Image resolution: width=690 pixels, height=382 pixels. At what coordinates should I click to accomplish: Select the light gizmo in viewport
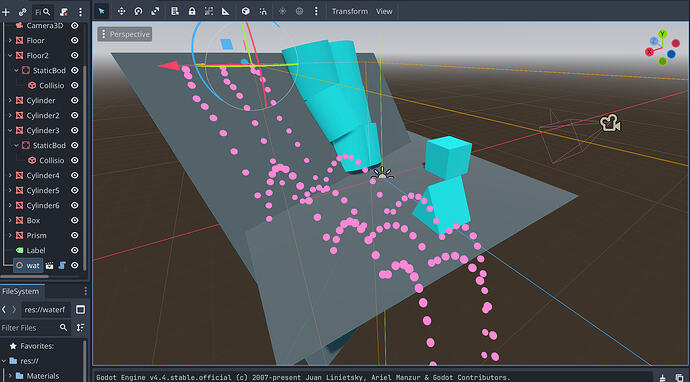pos(382,173)
